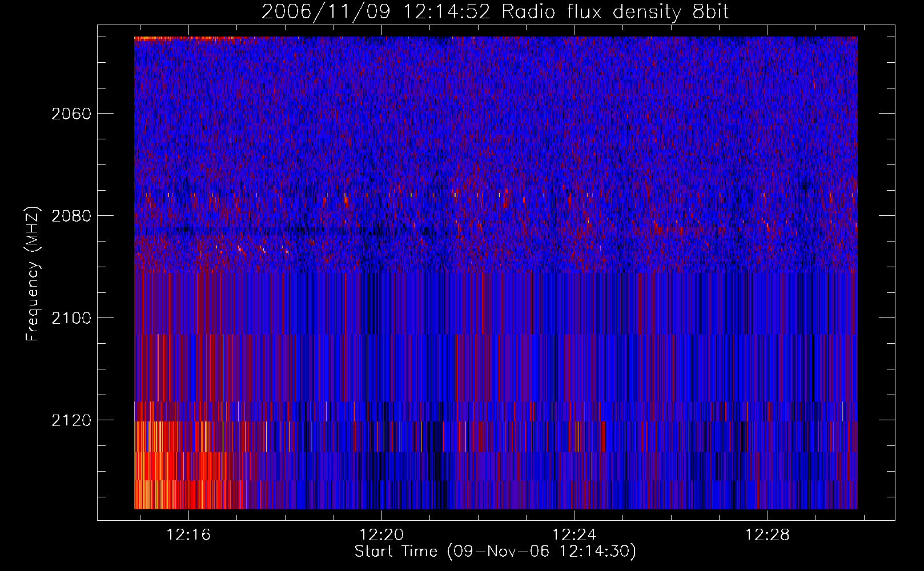Click the 'Start Time (09-Nov-06 12:14:30)' axis label
924x571 pixels.
[495, 552]
